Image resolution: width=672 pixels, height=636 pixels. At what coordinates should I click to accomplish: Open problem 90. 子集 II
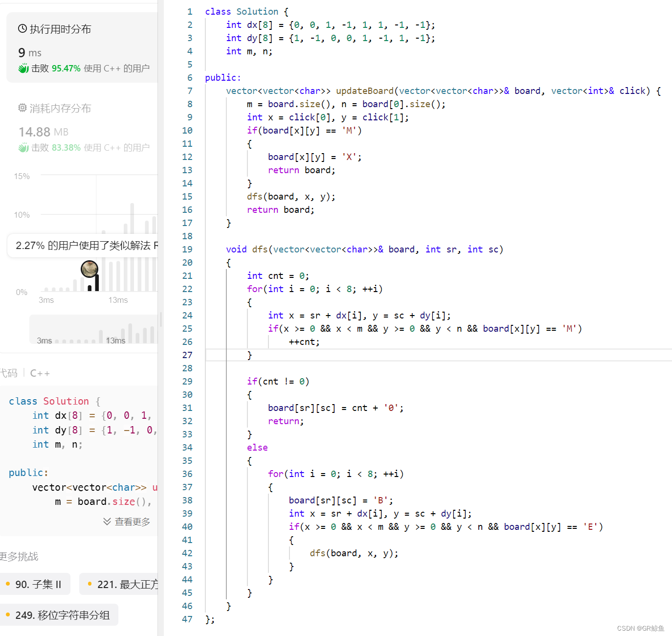pyautogui.click(x=34, y=584)
